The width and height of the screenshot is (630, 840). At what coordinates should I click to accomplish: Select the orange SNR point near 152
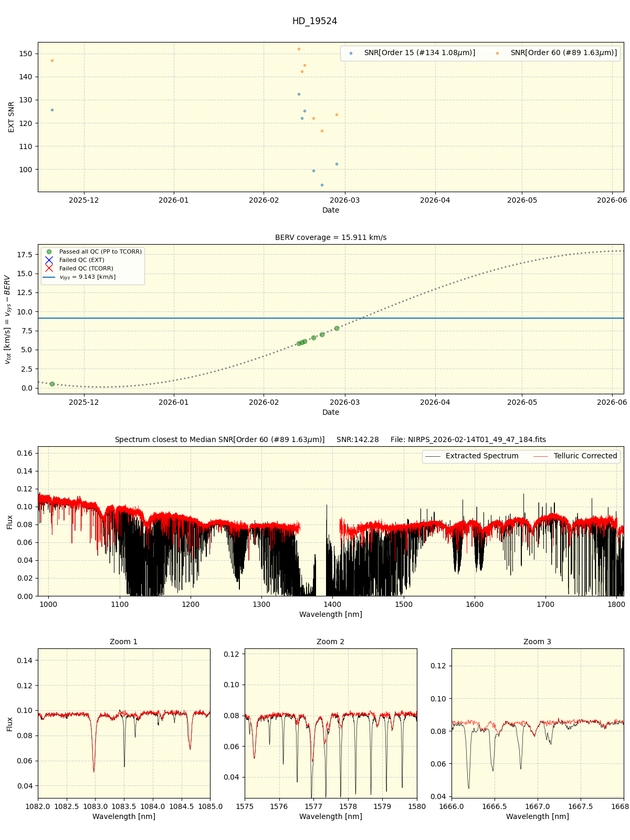click(299, 49)
